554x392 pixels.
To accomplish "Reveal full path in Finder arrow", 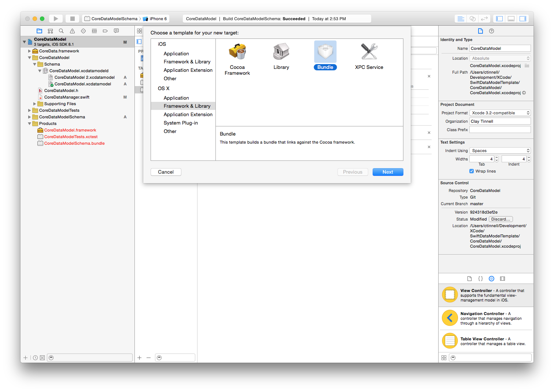I will point(524,93).
